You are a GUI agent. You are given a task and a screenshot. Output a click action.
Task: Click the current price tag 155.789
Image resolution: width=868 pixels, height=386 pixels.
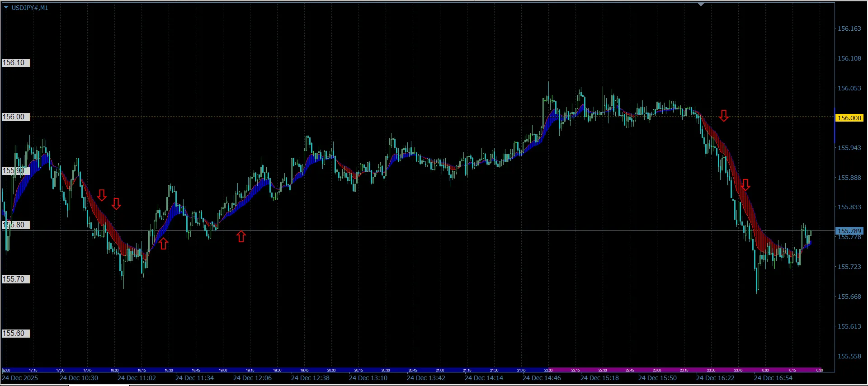849,231
